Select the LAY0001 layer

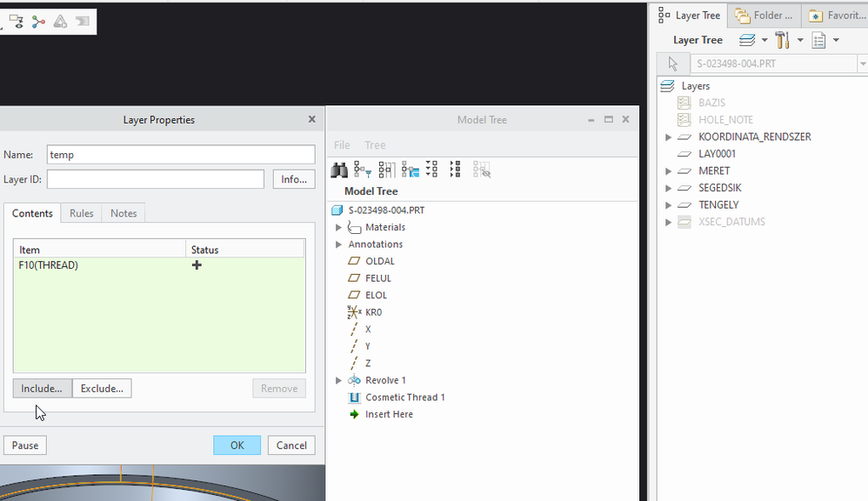(x=717, y=154)
